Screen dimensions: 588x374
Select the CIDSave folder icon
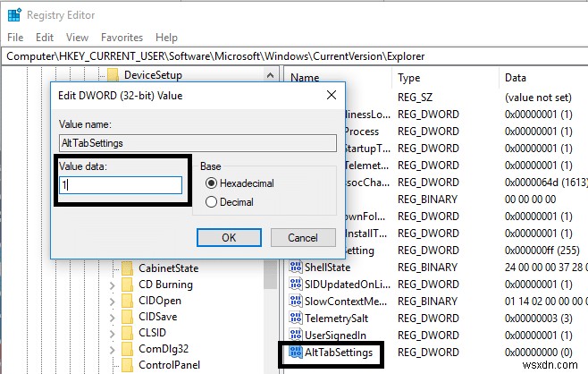pos(127,317)
